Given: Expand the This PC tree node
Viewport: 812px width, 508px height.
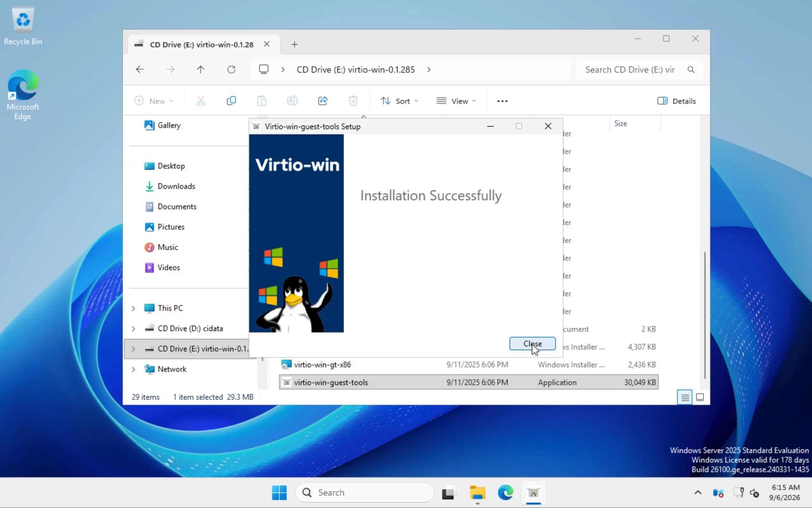Looking at the screenshot, I should [133, 308].
